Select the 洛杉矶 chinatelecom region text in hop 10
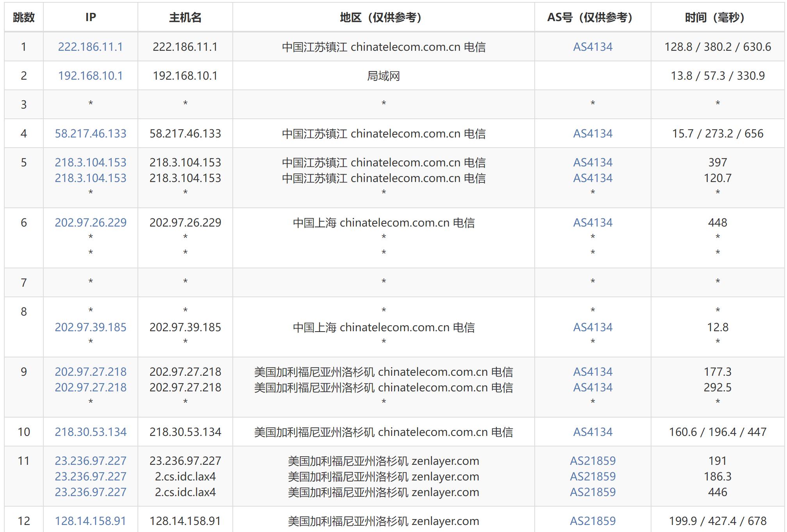Viewport: 787px width, 532px height. pyautogui.click(x=384, y=432)
